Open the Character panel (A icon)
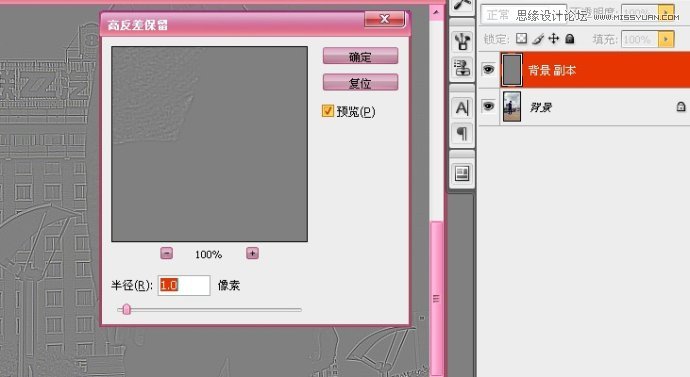The image size is (690, 377). (x=462, y=107)
